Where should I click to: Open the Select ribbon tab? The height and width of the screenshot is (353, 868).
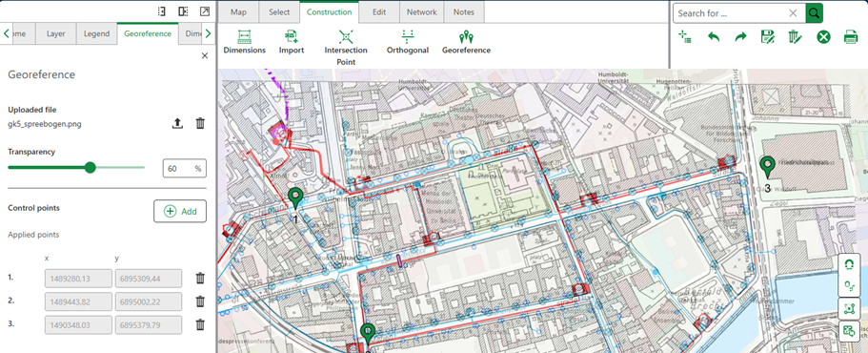tap(279, 11)
